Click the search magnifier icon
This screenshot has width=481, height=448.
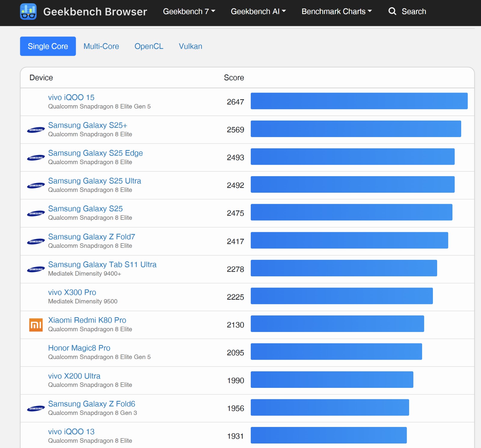point(392,11)
